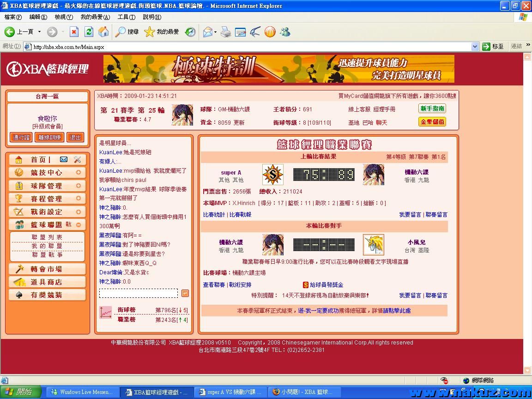This screenshot has width=532, height=399.
Task: Click super A team sun logo
Action: 273,175
